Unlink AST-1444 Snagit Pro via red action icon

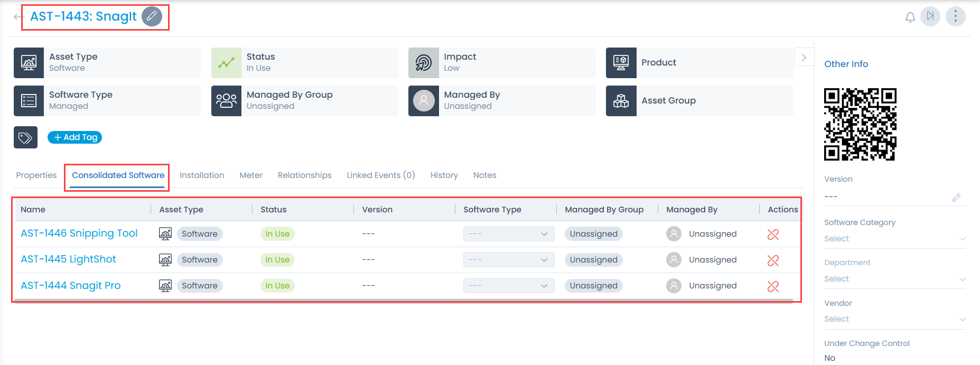773,286
